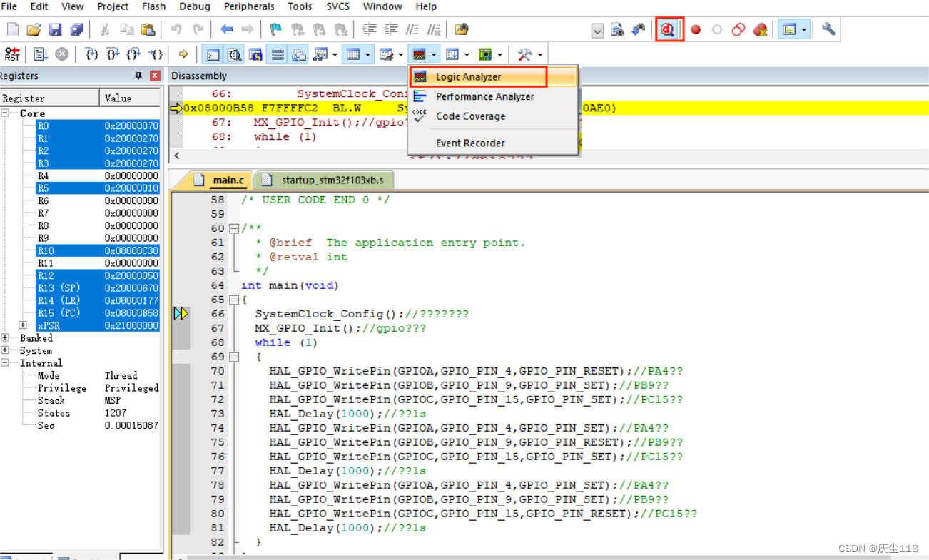Screen dimensions: 929x560
Task: Open Serial windows dropdown arrow
Action: tap(401, 54)
